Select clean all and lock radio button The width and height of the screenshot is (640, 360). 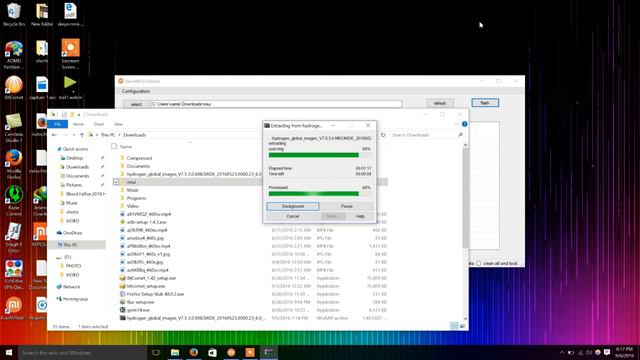point(479,263)
